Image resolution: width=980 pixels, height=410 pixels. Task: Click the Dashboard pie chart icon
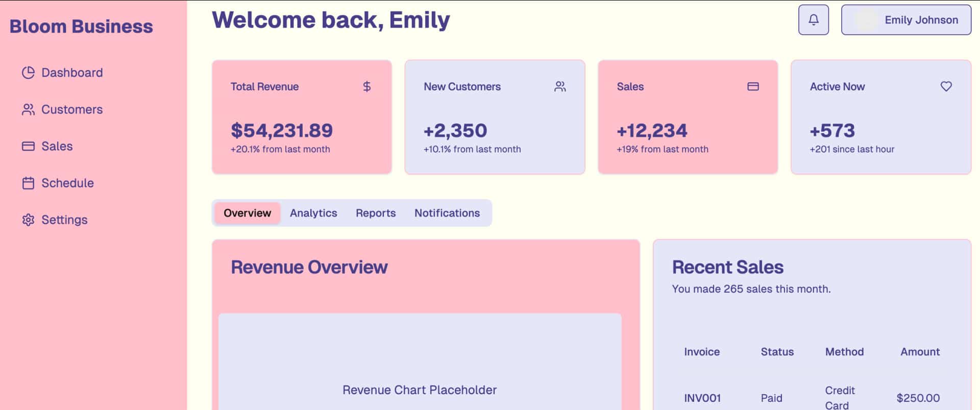[x=28, y=73]
